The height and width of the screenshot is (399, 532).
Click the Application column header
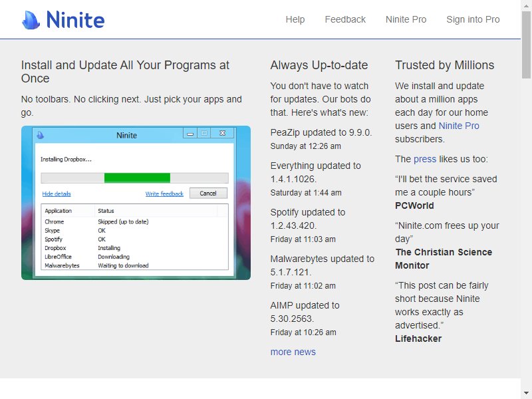point(58,211)
